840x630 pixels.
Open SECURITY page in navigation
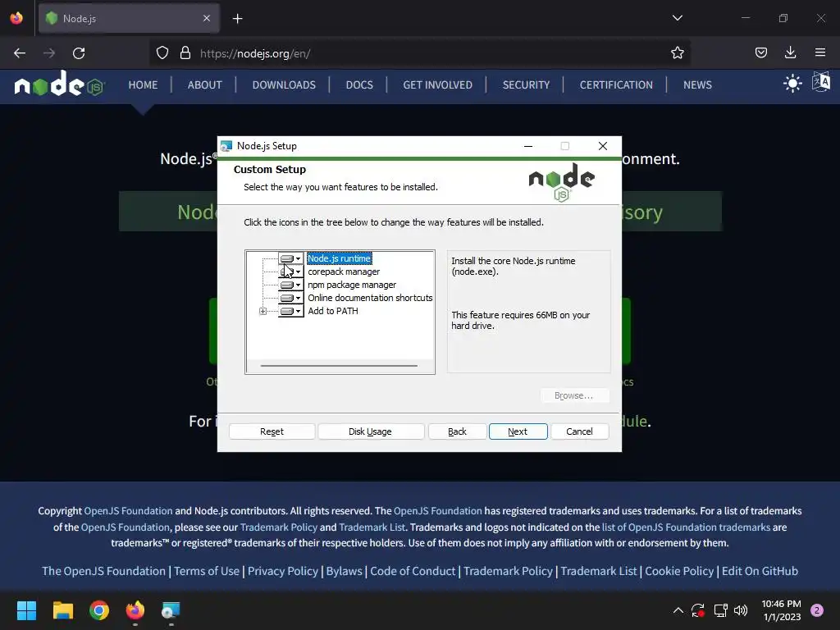coord(526,85)
